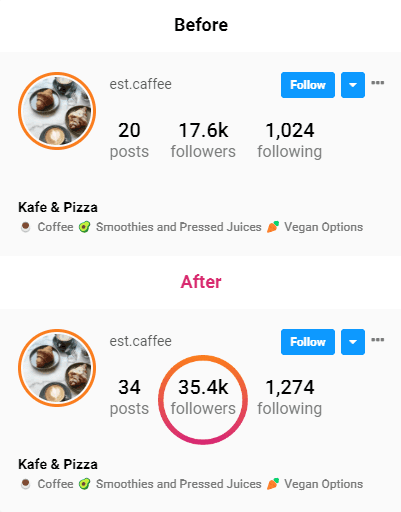
Task: Click the Follow button in After profile
Action: (308, 342)
